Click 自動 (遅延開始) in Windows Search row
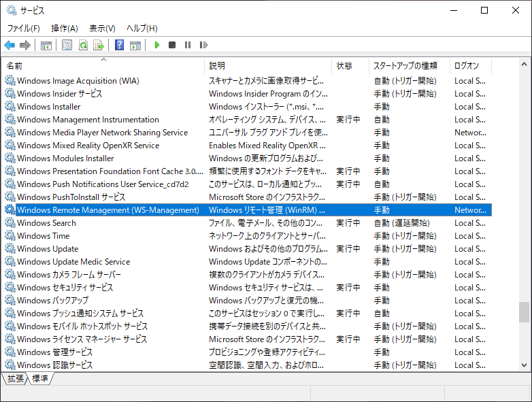 pyautogui.click(x=401, y=223)
